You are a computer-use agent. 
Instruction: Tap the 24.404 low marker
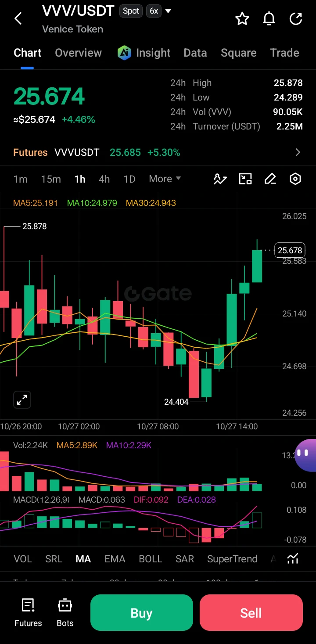pyautogui.click(x=176, y=402)
